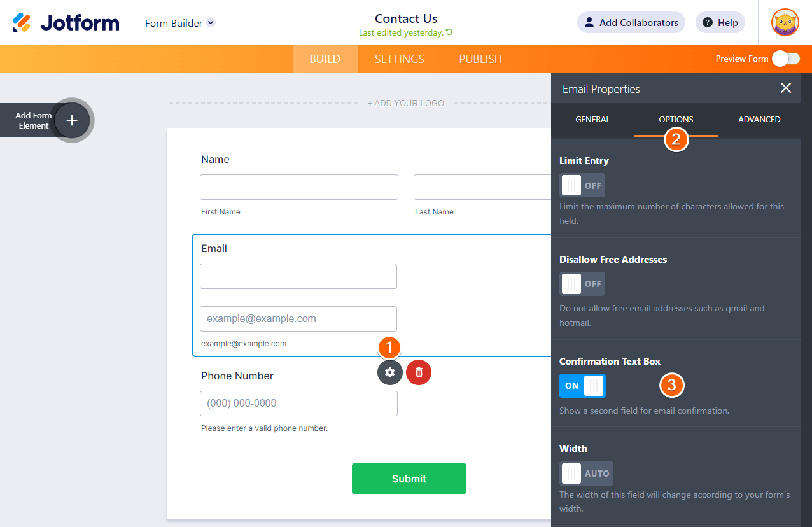Open the ADVANCED properties tab
Viewport: 812px width, 527px height.
coord(759,120)
